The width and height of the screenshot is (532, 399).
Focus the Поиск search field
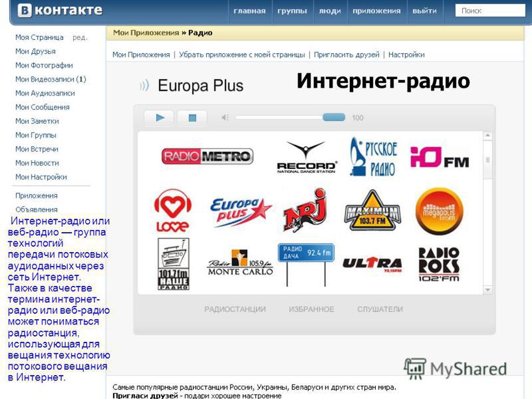click(x=490, y=11)
